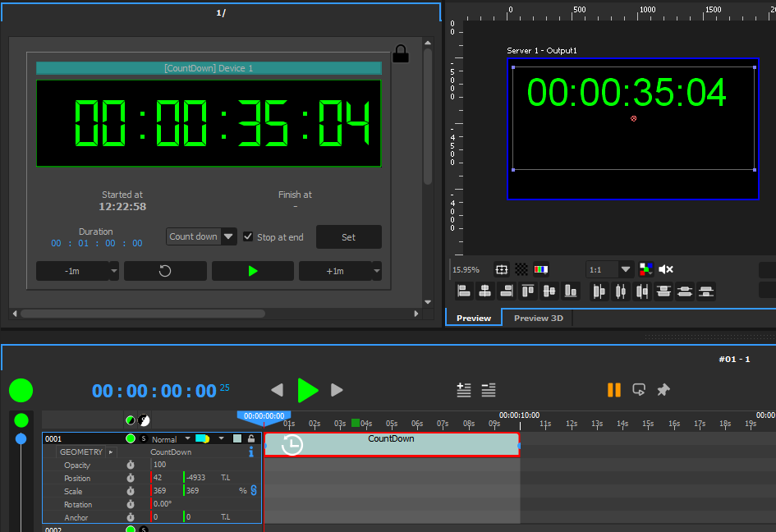
Task: Align top edges of the layers
Action: point(528,291)
